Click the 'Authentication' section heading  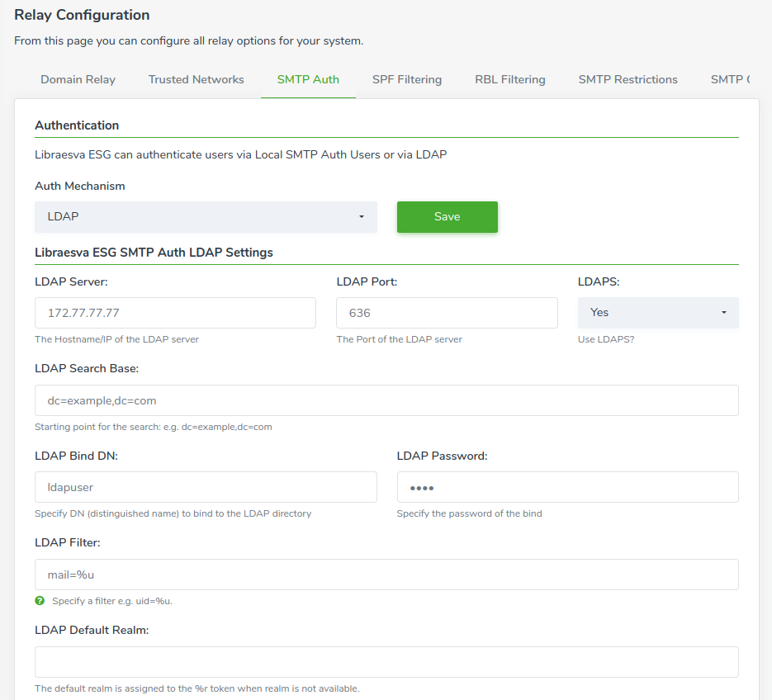click(77, 125)
